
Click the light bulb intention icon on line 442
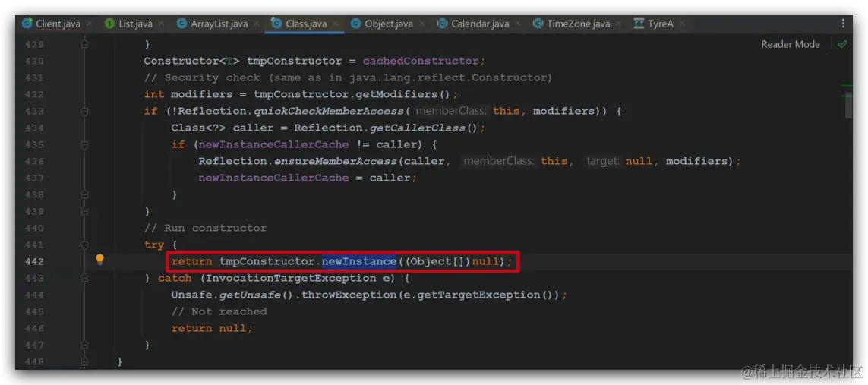[x=99, y=259]
